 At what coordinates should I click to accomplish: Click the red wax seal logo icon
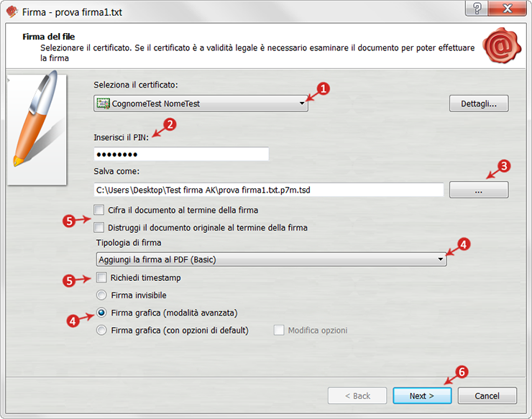tap(503, 47)
